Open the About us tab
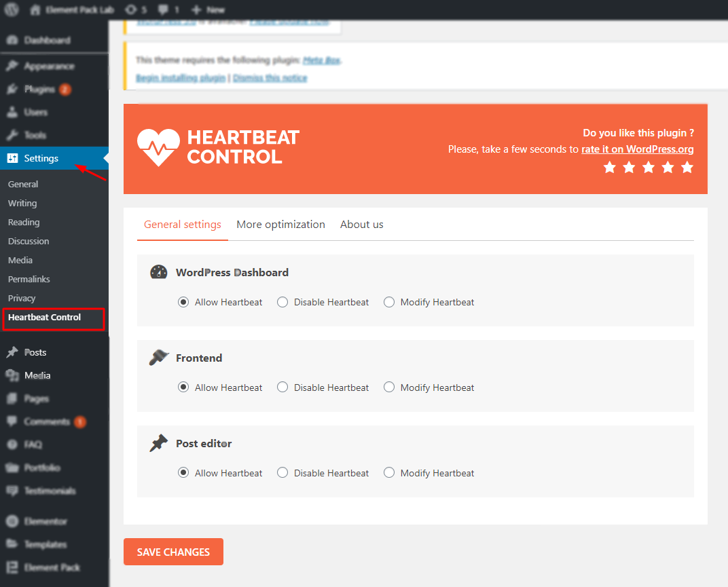 coord(361,225)
